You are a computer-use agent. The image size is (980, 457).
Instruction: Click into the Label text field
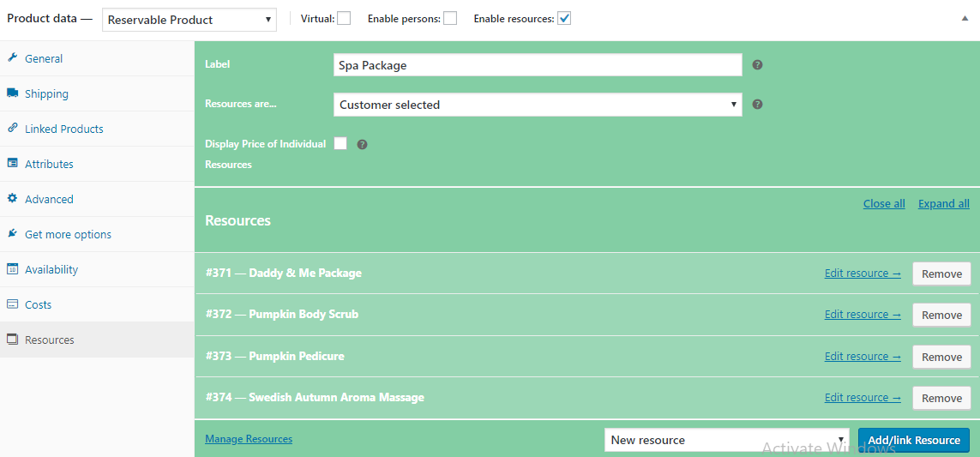(x=537, y=65)
